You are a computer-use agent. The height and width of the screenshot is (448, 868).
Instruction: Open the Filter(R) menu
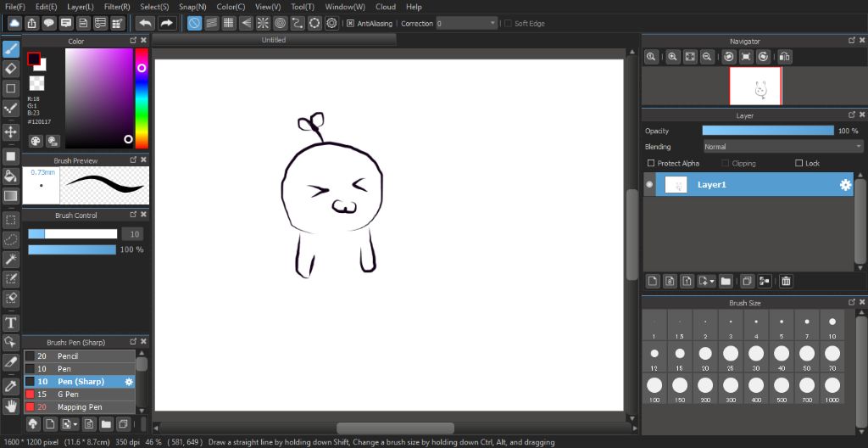click(117, 7)
